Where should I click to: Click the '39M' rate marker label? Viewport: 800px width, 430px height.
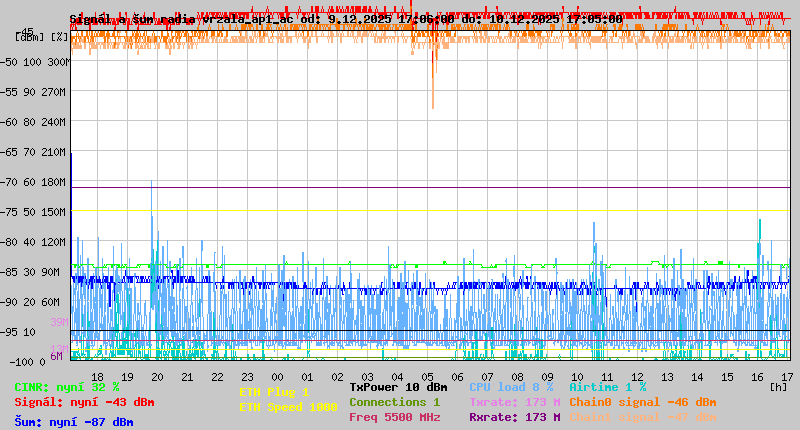pyautogui.click(x=59, y=322)
